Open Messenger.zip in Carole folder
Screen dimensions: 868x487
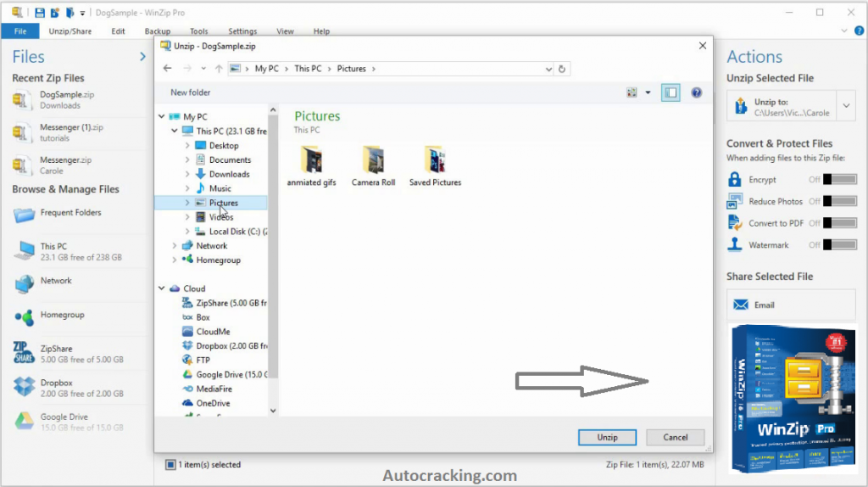[x=65, y=165]
